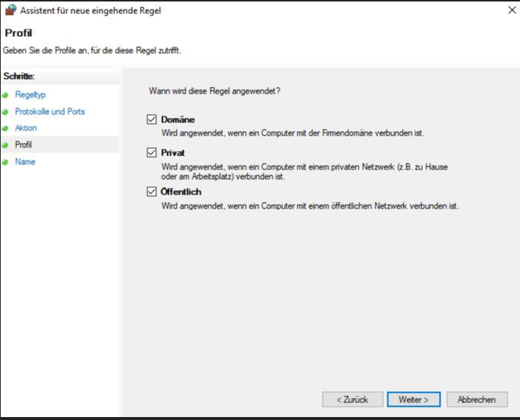
Task: Disable the Öffentlich checkbox
Action: [152, 192]
